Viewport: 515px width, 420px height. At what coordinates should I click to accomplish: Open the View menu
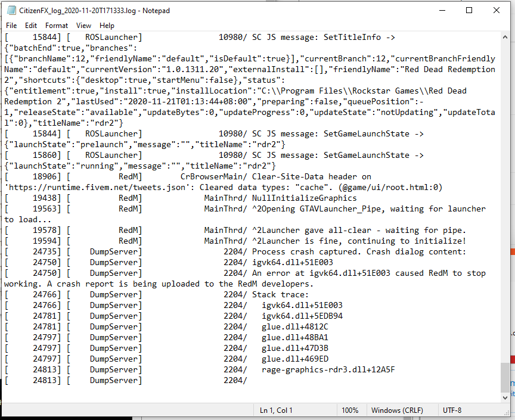tap(83, 25)
